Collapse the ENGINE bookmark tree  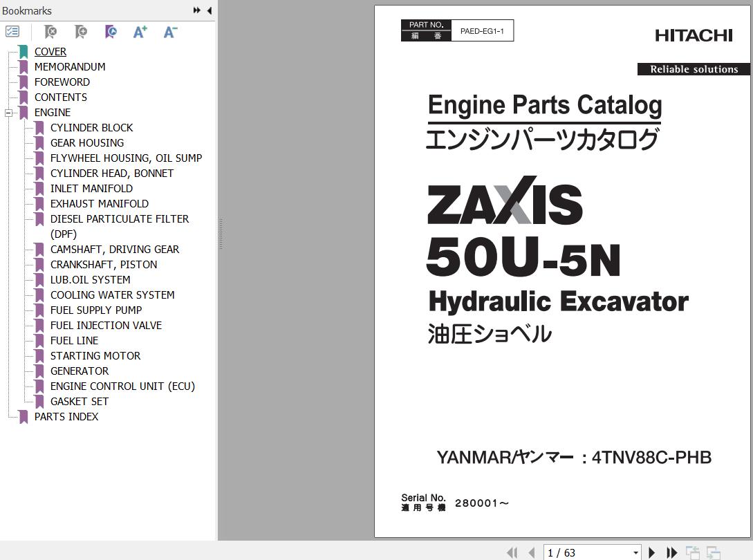click(x=9, y=113)
